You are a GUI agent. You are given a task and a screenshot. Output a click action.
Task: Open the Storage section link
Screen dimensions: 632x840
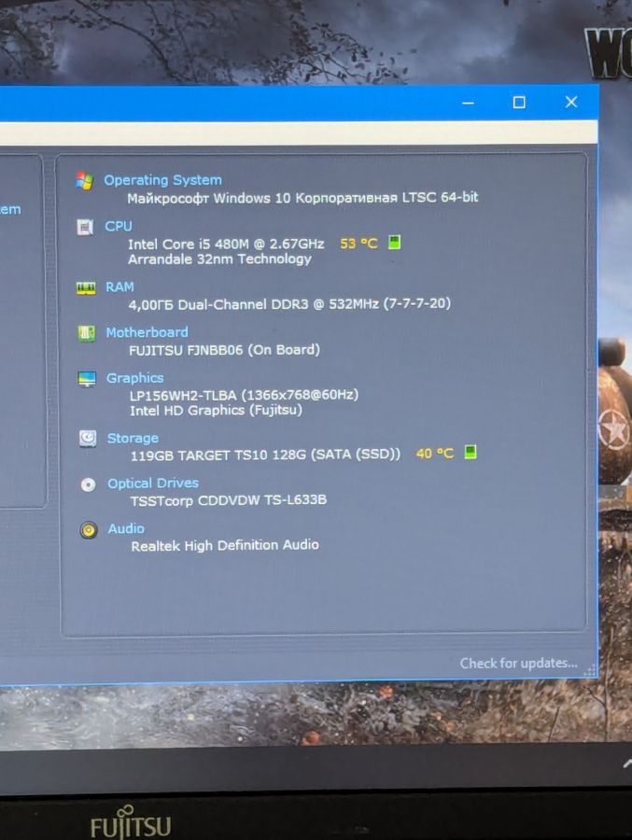point(133,439)
